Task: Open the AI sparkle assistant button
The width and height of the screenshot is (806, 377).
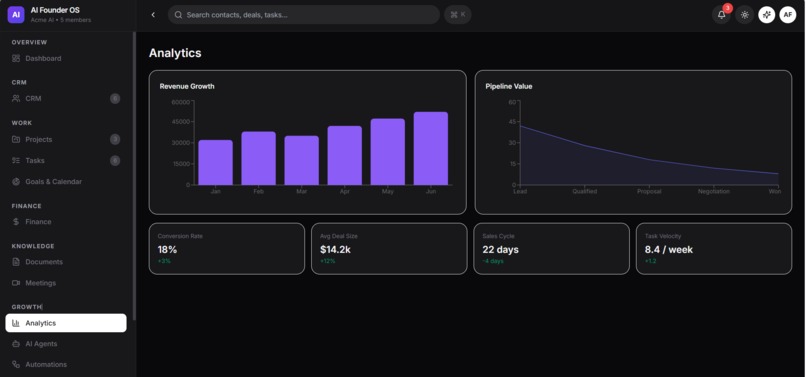Action: point(766,15)
